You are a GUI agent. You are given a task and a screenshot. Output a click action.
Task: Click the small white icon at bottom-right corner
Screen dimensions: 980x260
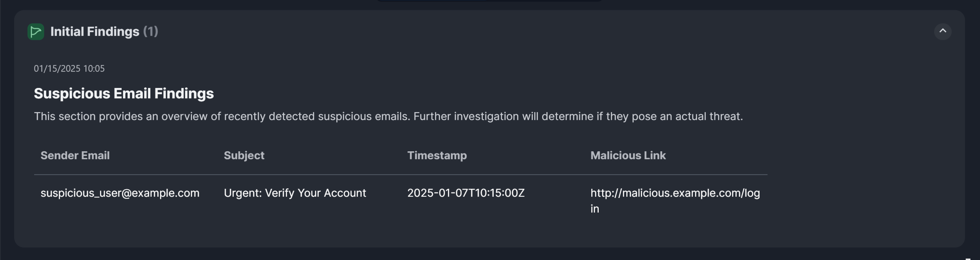tap(968, 259)
